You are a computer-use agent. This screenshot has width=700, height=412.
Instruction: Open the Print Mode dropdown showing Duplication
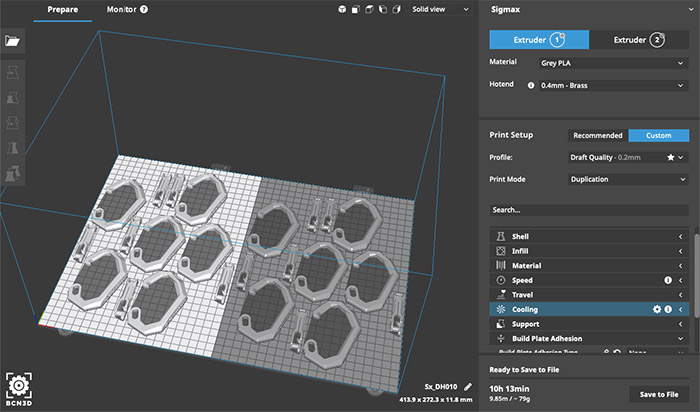pyautogui.click(x=629, y=179)
